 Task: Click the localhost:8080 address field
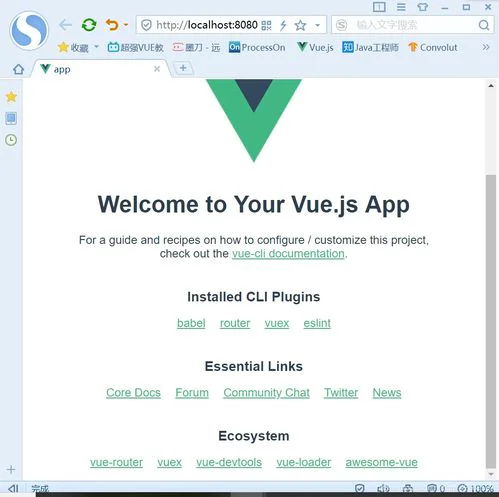(207, 25)
